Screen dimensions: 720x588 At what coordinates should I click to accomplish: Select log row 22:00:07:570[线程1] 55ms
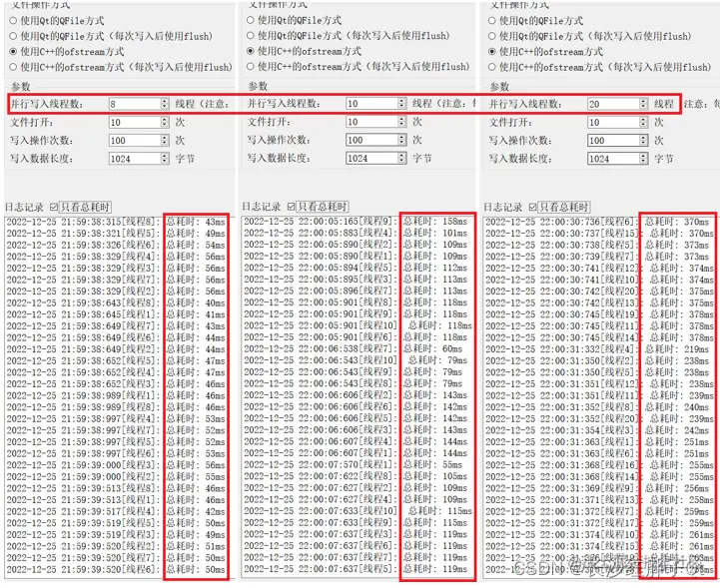tap(354, 464)
